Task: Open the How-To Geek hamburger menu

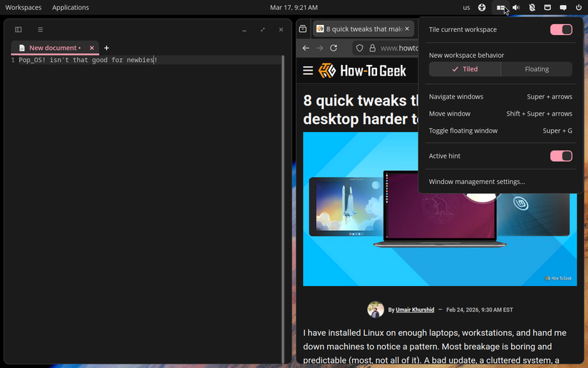Action: point(308,71)
